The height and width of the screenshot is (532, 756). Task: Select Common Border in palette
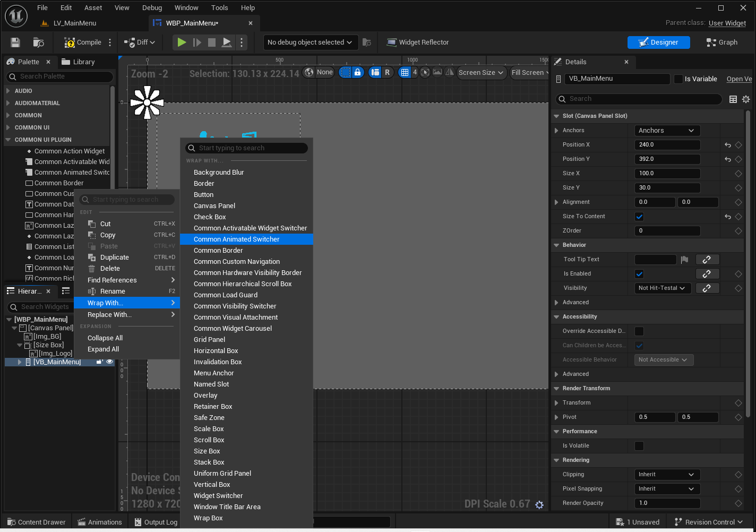[59, 183]
